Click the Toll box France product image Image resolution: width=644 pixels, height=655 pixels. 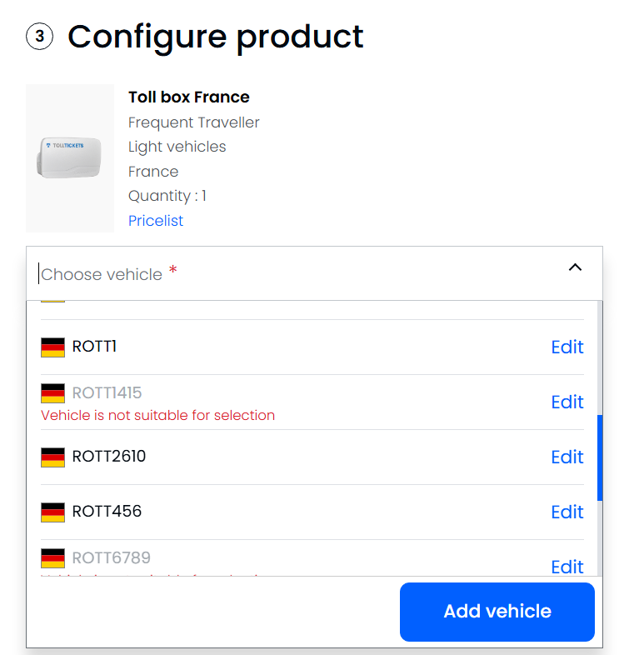[x=70, y=157]
